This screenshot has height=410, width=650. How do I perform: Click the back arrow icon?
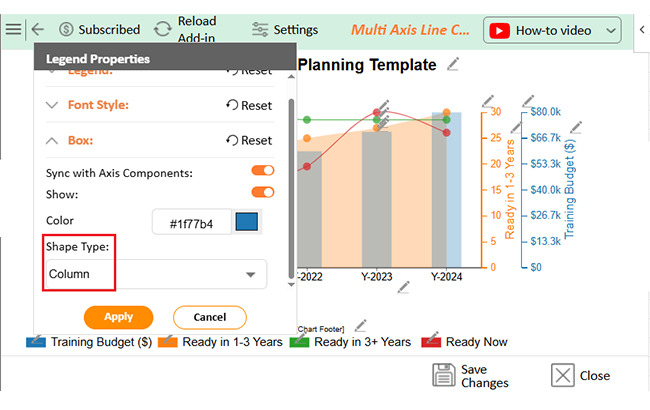[x=38, y=30]
